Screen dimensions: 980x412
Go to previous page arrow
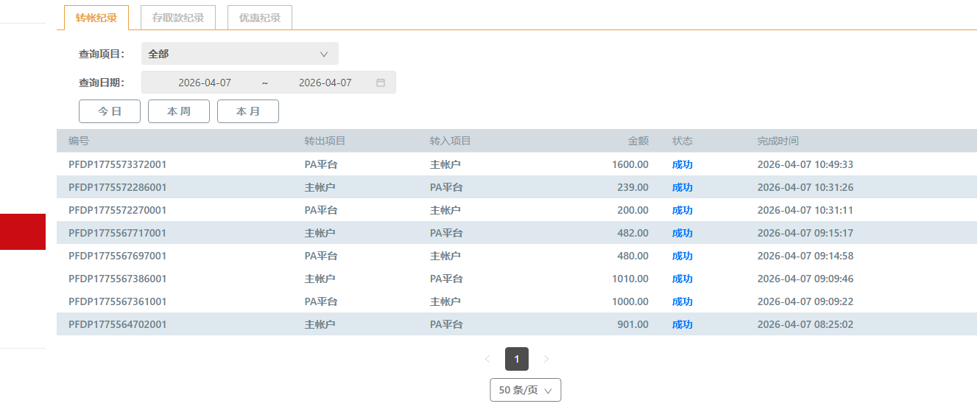(487, 359)
